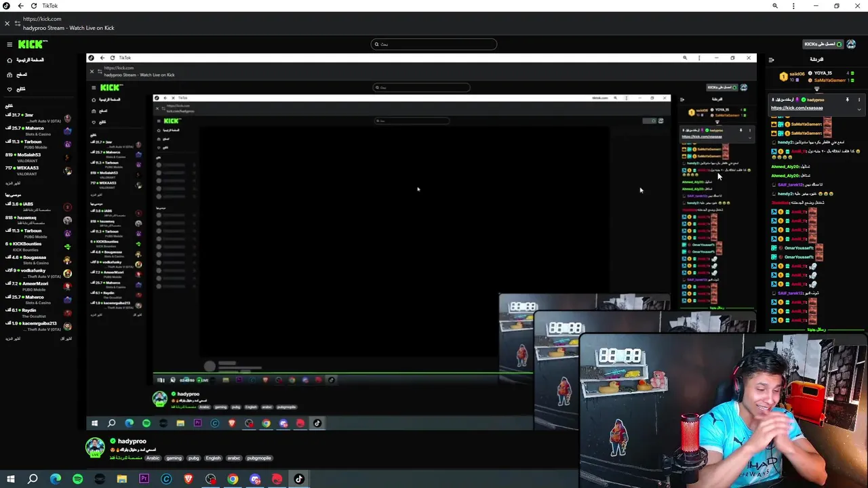Select the outermost 'gaming' stream tag
The image size is (868, 488).
pos(174,458)
